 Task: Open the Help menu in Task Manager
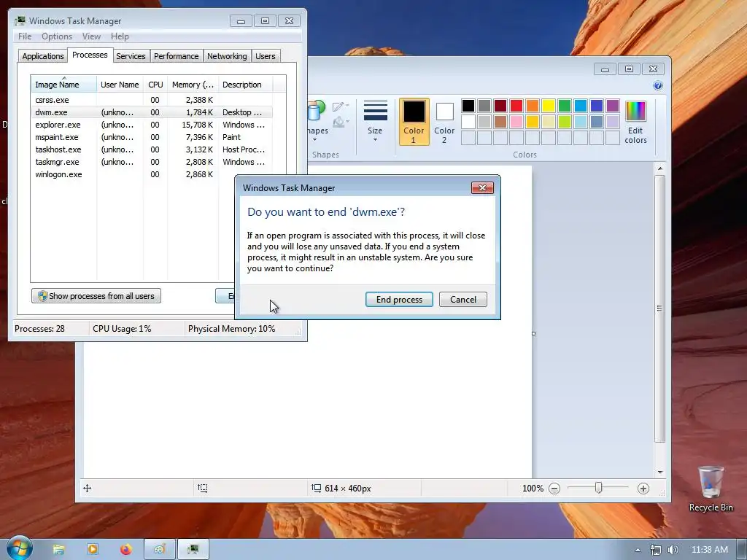120,36
